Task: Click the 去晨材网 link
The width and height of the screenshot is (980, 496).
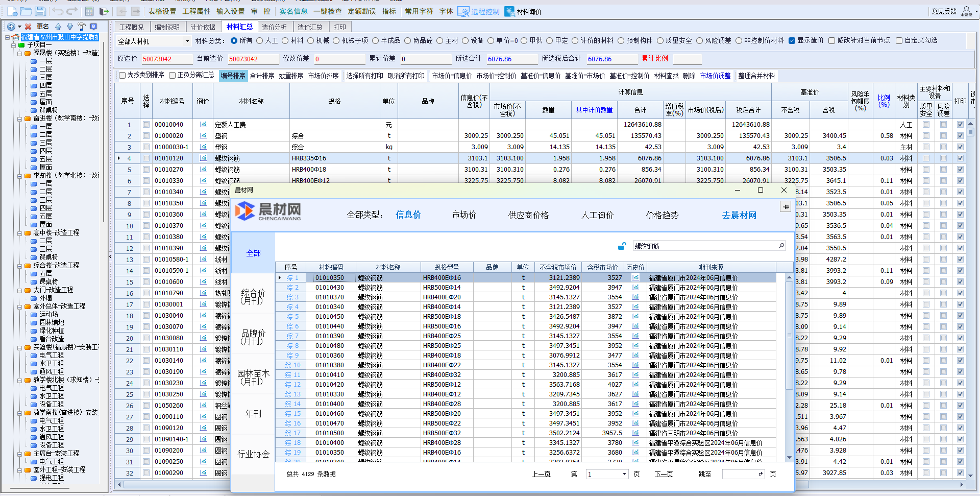Action: [x=739, y=215]
